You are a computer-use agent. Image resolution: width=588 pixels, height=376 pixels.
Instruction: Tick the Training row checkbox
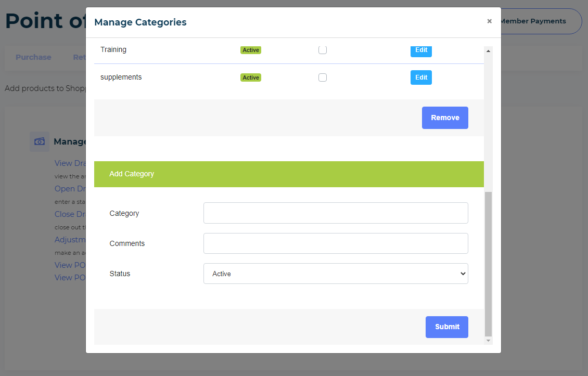[x=323, y=50]
